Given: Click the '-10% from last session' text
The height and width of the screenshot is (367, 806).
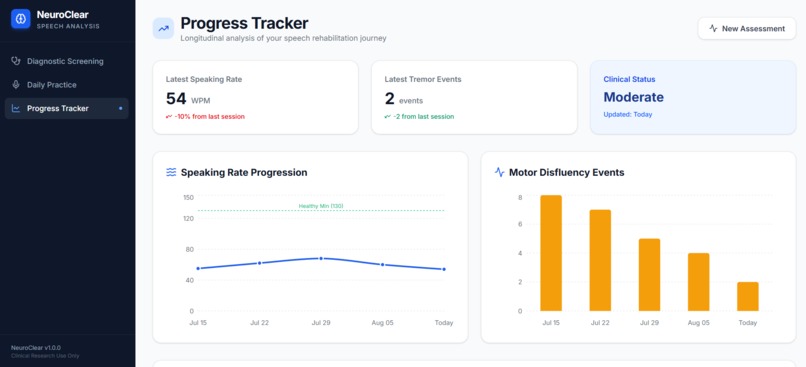Looking at the screenshot, I should [210, 117].
